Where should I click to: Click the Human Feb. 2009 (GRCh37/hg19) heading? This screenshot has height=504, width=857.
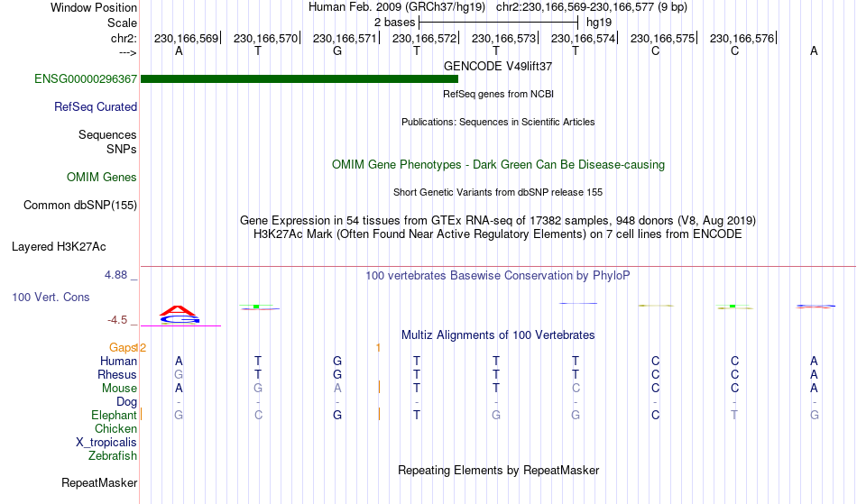click(x=396, y=7)
